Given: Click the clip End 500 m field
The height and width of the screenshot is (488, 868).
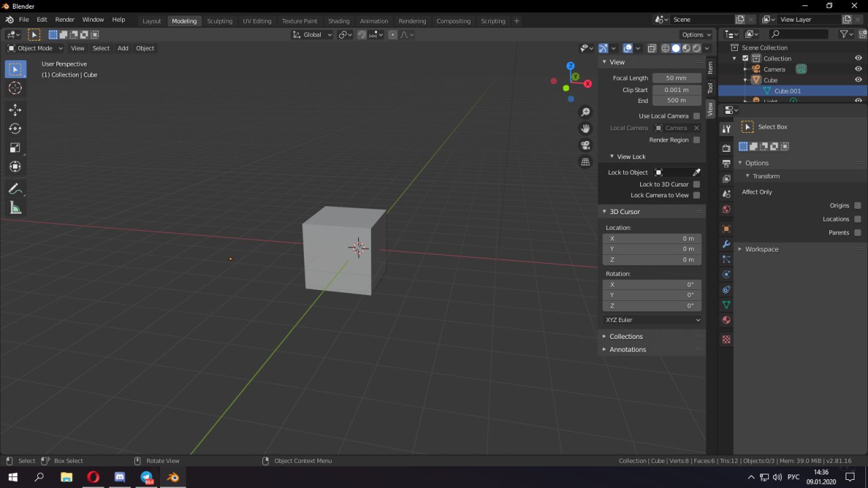Looking at the screenshot, I should pos(677,100).
